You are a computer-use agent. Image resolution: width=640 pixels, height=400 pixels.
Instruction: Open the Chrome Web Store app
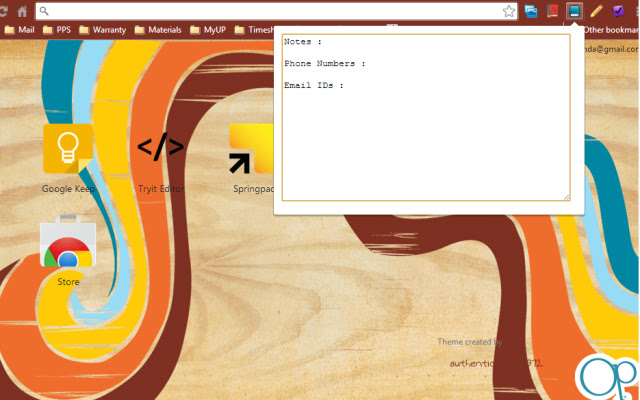tap(68, 251)
